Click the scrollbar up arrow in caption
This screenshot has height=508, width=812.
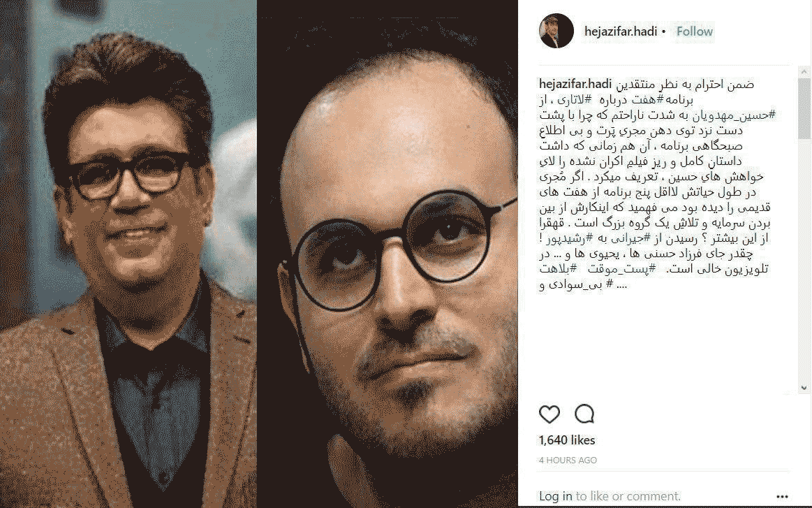point(804,71)
